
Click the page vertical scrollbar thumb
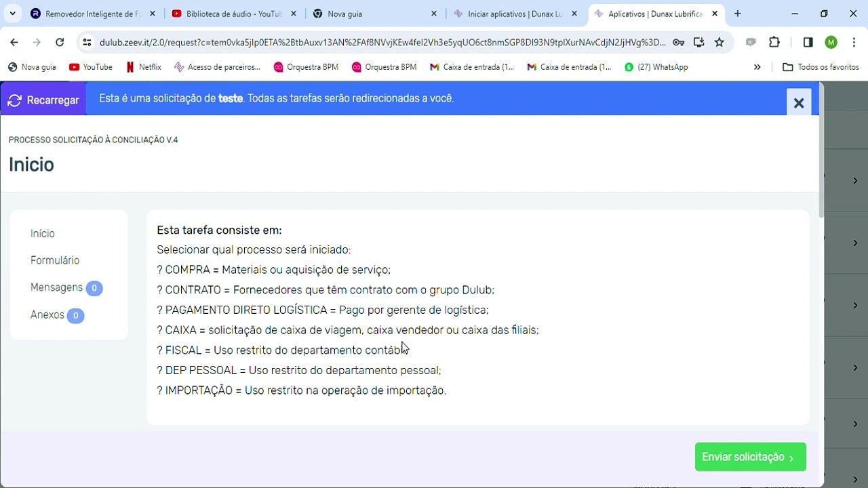coord(821,149)
